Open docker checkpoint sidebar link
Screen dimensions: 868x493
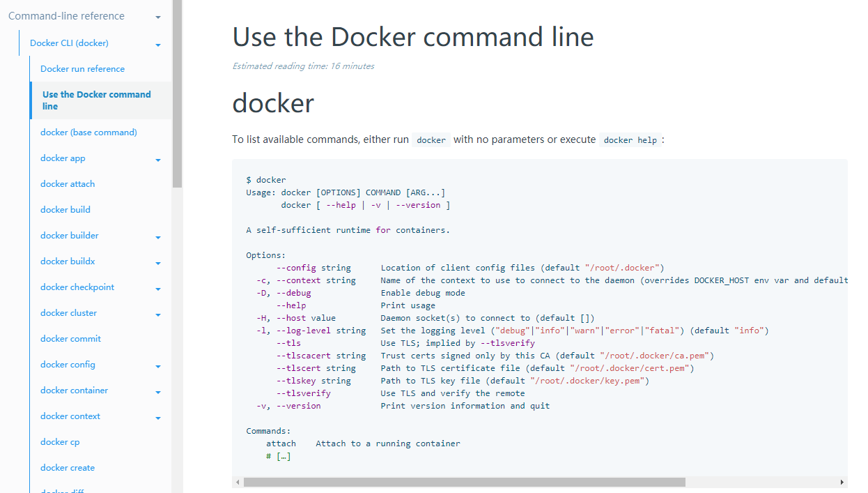point(77,287)
